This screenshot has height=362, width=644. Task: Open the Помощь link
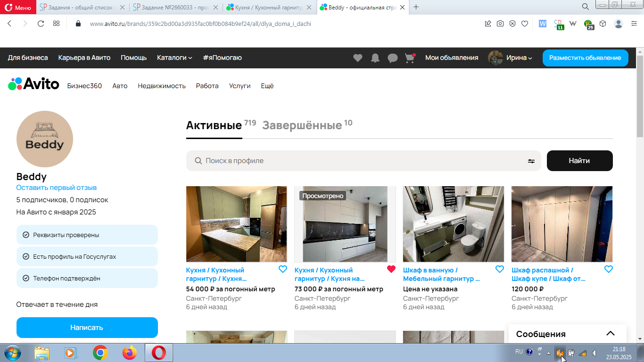point(134,58)
